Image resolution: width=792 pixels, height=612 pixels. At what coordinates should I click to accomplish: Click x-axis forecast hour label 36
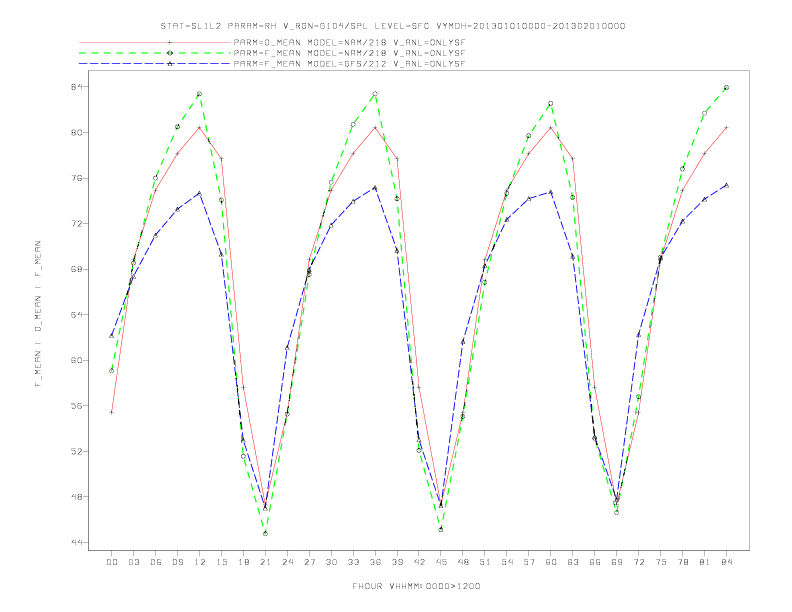[x=375, y=562]
